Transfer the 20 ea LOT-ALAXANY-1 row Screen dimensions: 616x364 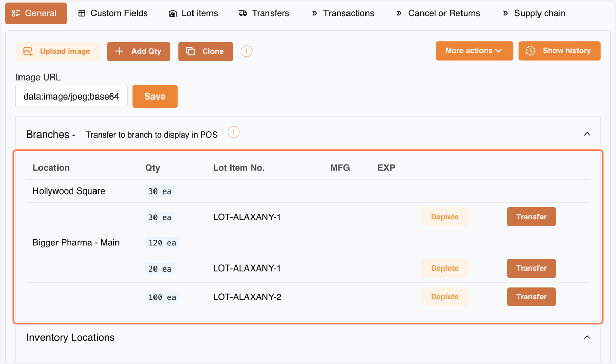(x=531, y=268)
